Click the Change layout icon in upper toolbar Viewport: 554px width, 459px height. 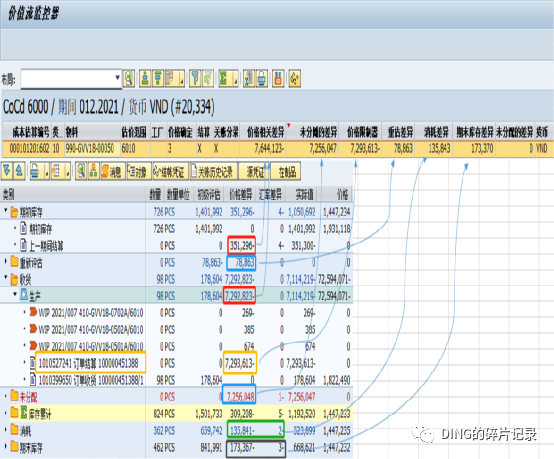click(278, 78)
